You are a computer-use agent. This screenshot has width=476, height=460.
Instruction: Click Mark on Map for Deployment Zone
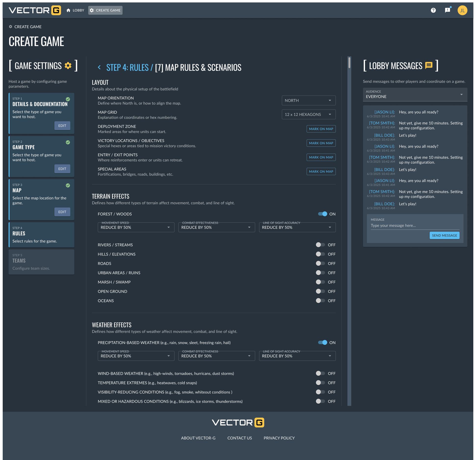pyautogui.click(x=321, y=129)
